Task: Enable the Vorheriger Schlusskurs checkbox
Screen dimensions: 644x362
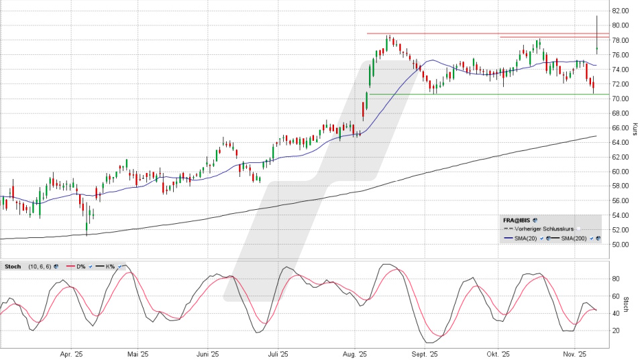Action: [578, 229]
